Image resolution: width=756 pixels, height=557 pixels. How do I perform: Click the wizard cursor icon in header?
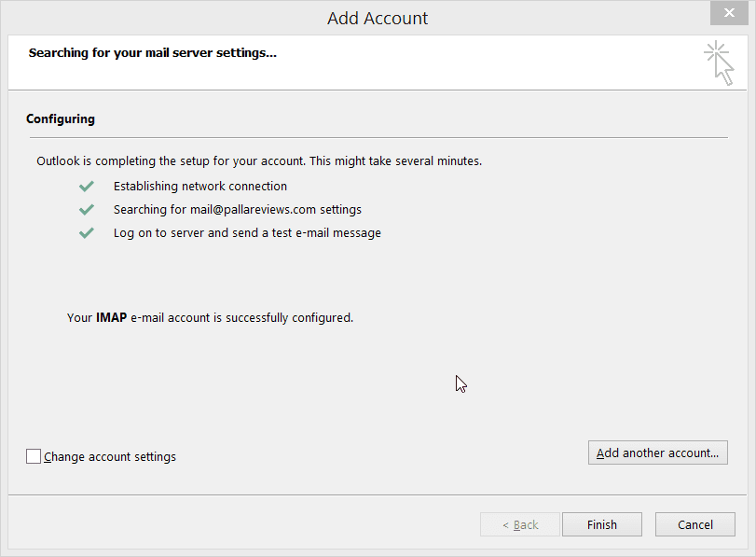719,63
